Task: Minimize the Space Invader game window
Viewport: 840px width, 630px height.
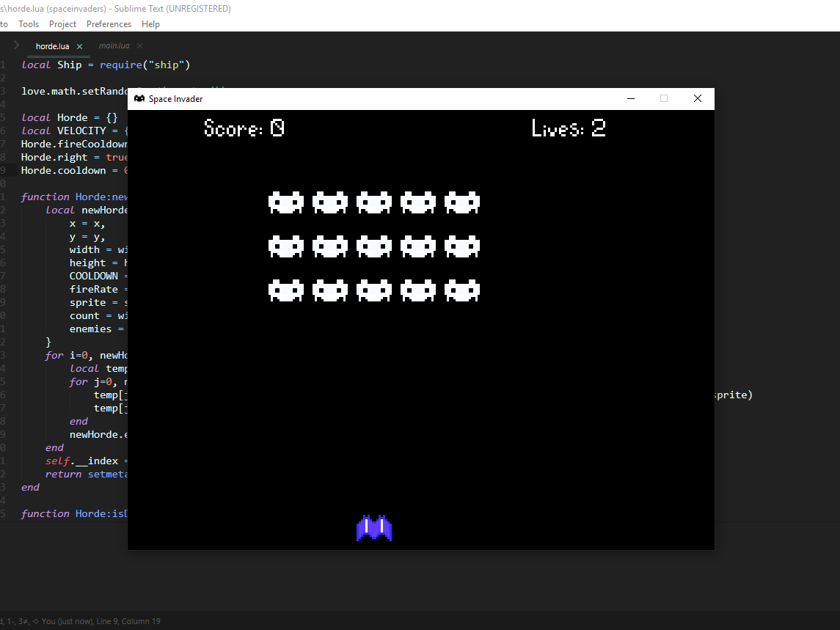Action: (631, 98)
